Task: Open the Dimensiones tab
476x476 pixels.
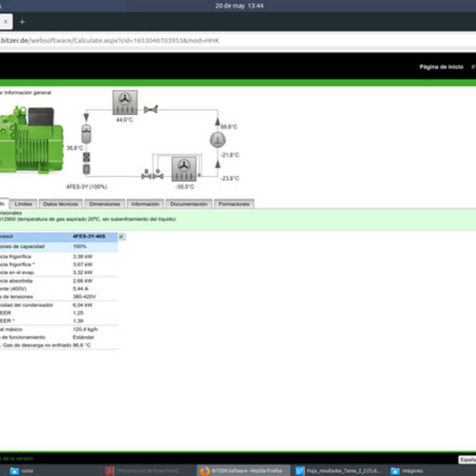Action: pyautogui.click(x=105, y=204)
